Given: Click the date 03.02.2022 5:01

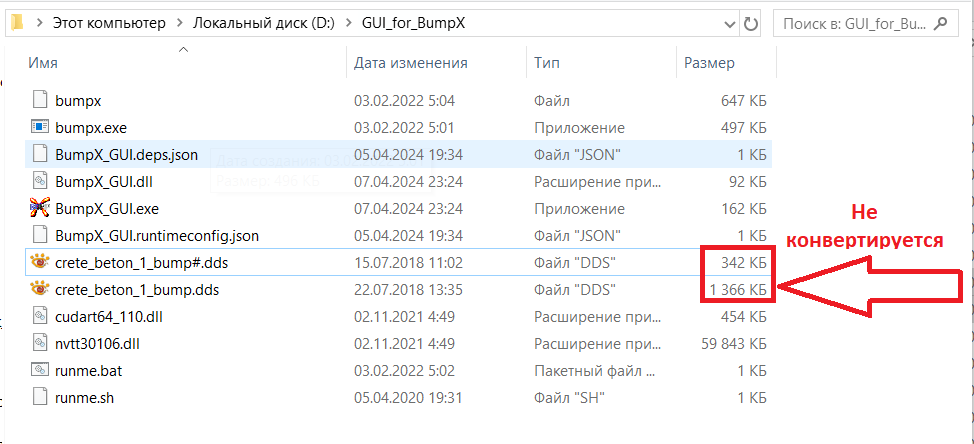Looking at the screenshot, I should click(404, 127).
